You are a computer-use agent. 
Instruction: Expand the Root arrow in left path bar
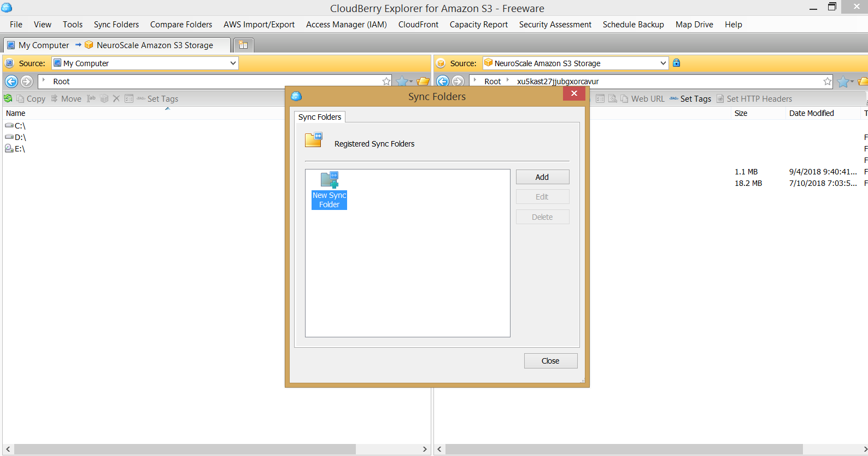coord(44,80)
